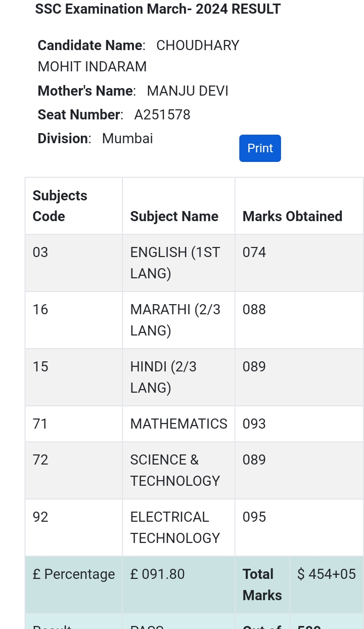Click the Subjects Code column header
Screen dimensions: 364x629
pyautogui.click(x=60, y=206)
